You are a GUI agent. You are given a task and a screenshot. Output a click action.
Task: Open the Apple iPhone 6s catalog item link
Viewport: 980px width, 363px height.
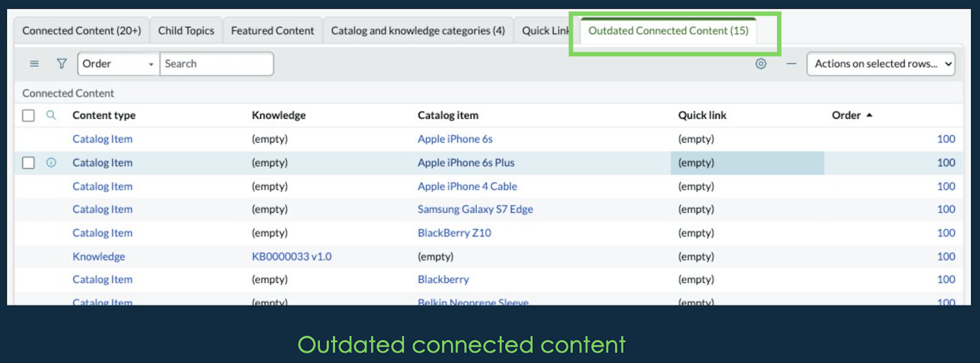455,139
